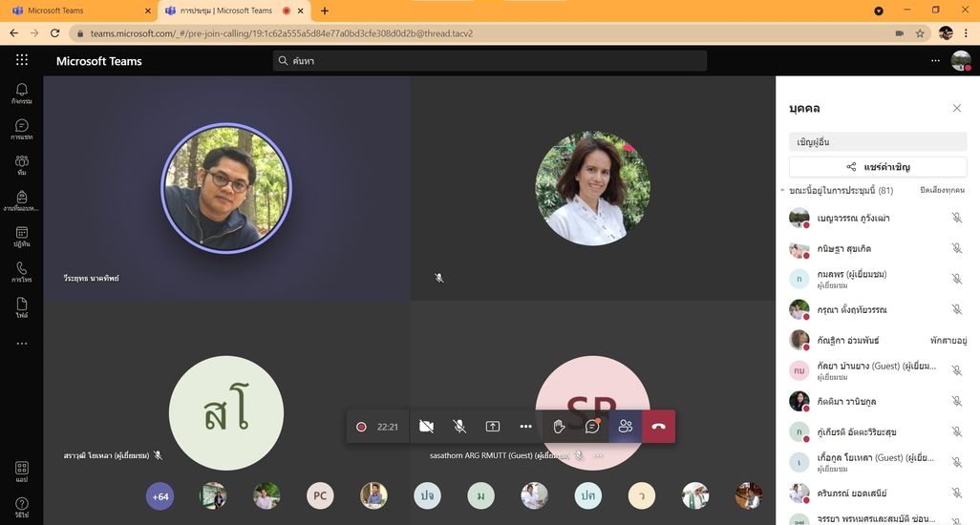Collapse the currently in meeting (81) list
This screenshot has height=525, width=980.
coord(783,191)
